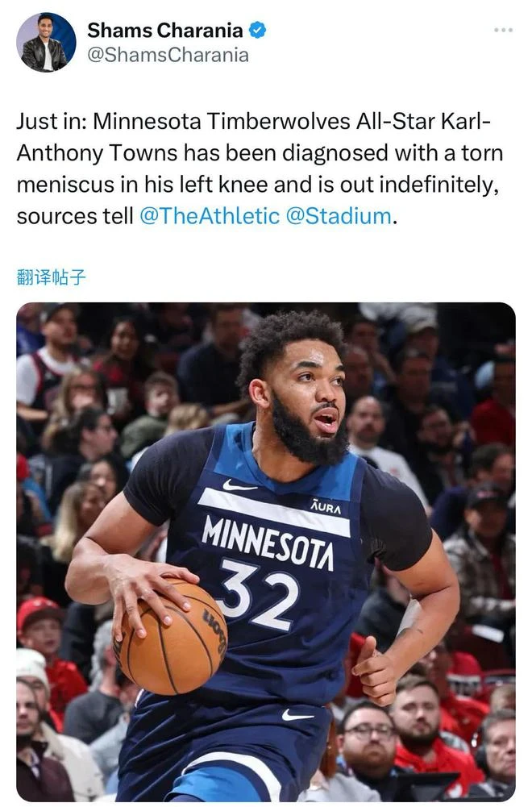Open Shams Charania's profile avatar

click(46, 42)
